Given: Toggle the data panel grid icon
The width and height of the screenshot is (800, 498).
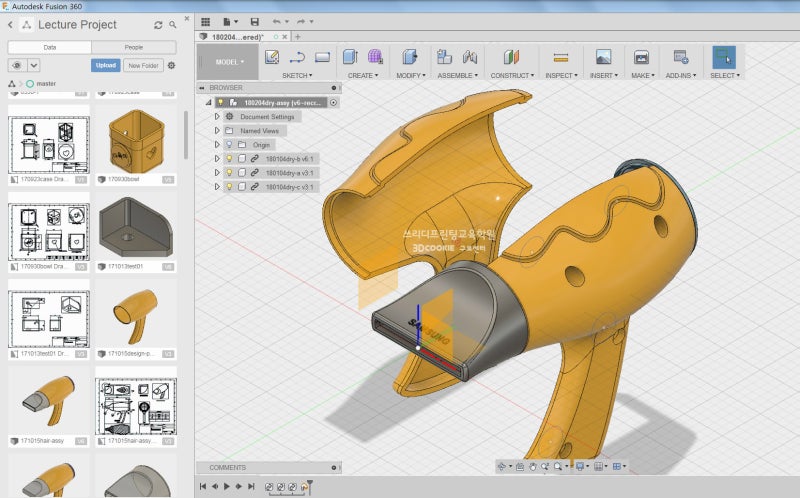Looking at the screenshot, I should click(x=206, y=21).
